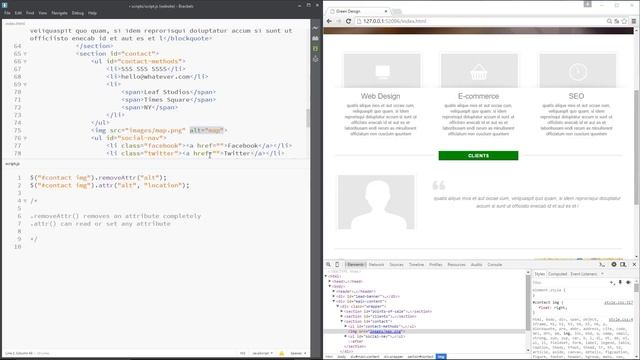Click the animation diamond icon in Styles pane
Image resolution: width=640 pixels, height=360 pixels.
(x=628, y=282)
